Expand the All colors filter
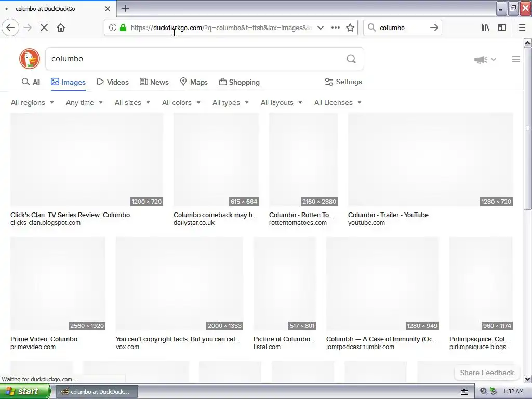The image size is (532, 399). point(181,102)
